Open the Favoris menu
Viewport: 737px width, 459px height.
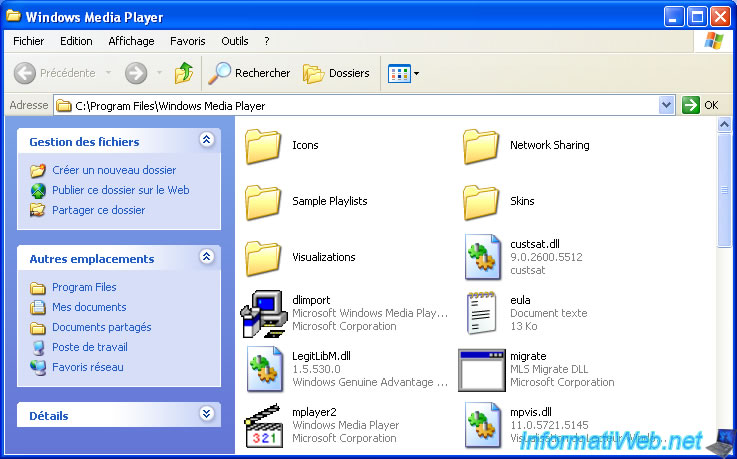point(188,41)
